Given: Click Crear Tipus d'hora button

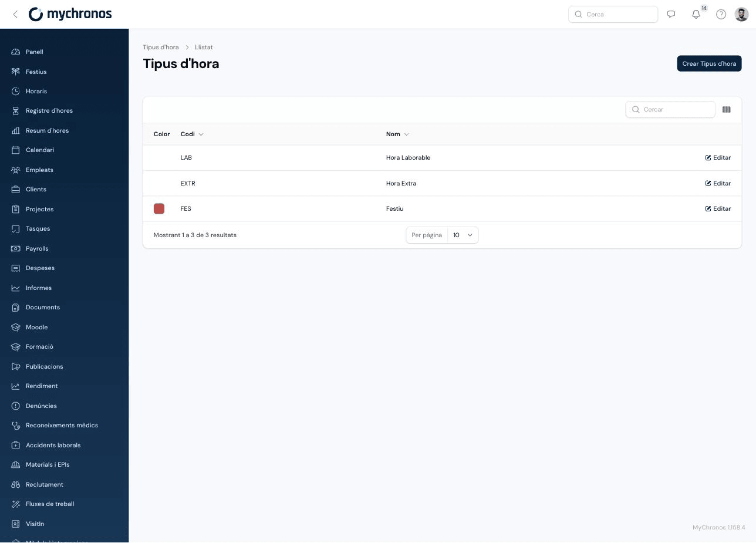Looking at the screenshot, I should (709, 63).
